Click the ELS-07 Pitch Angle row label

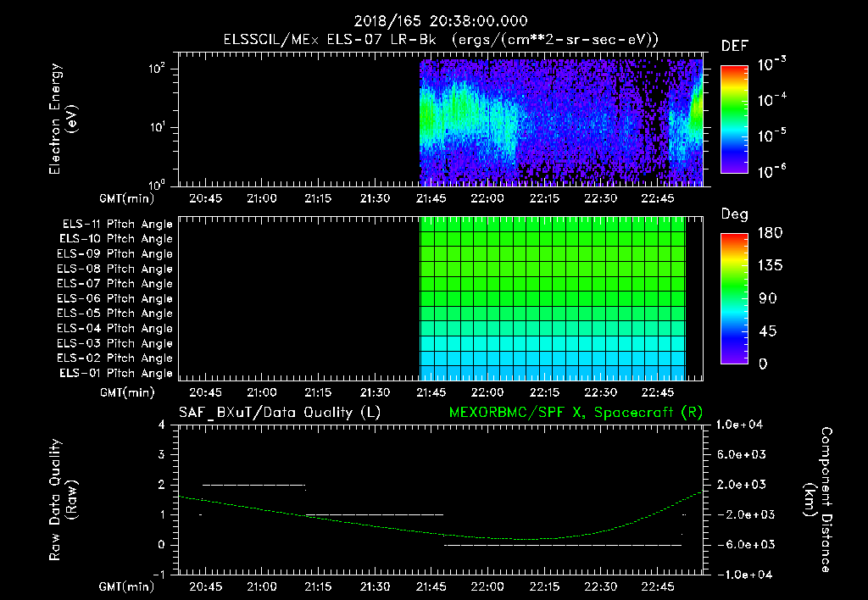115,283
